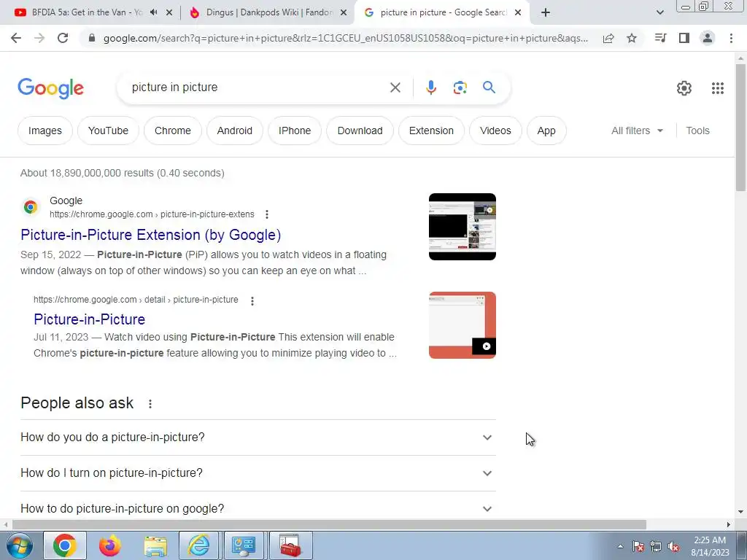Reload the current page

pyautogui.click(x=63, y=38)
